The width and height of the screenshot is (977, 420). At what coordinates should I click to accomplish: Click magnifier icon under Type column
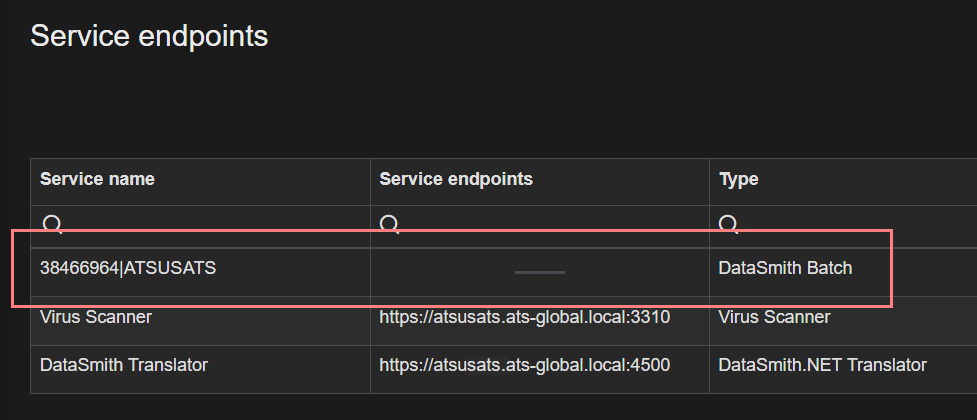tap(730, 223)
